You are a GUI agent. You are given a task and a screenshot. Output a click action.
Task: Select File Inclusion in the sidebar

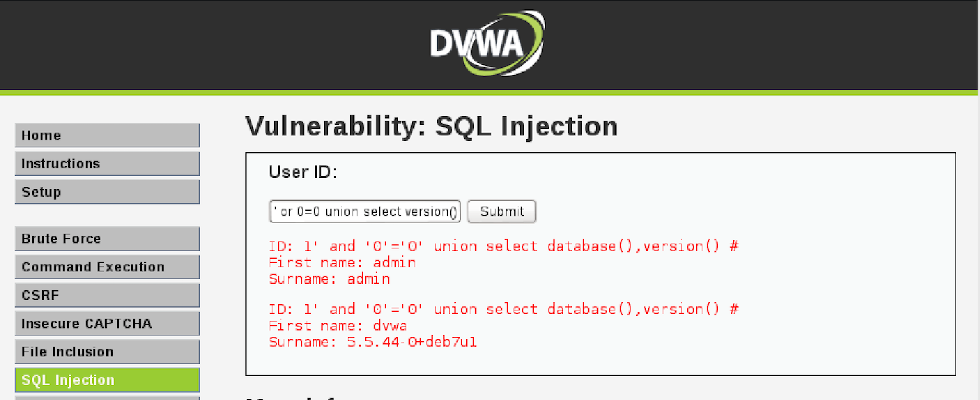click(x=107, y=352)
